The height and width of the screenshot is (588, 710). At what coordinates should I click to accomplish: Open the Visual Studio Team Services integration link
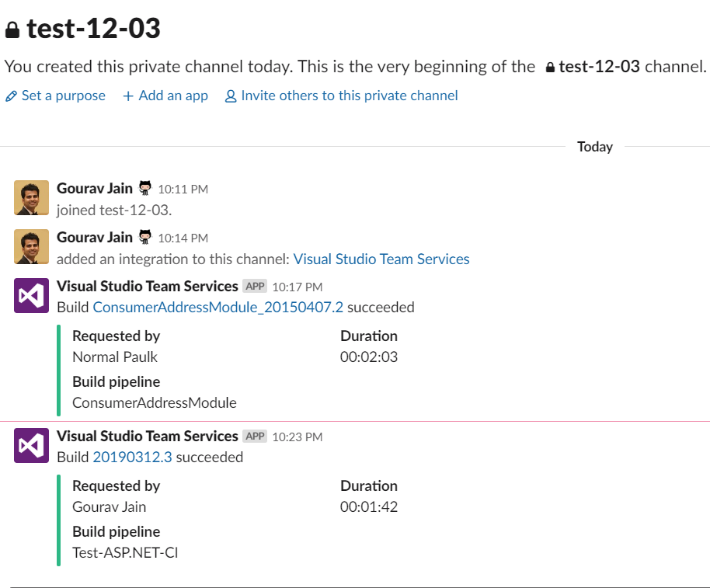click(381, 259)
